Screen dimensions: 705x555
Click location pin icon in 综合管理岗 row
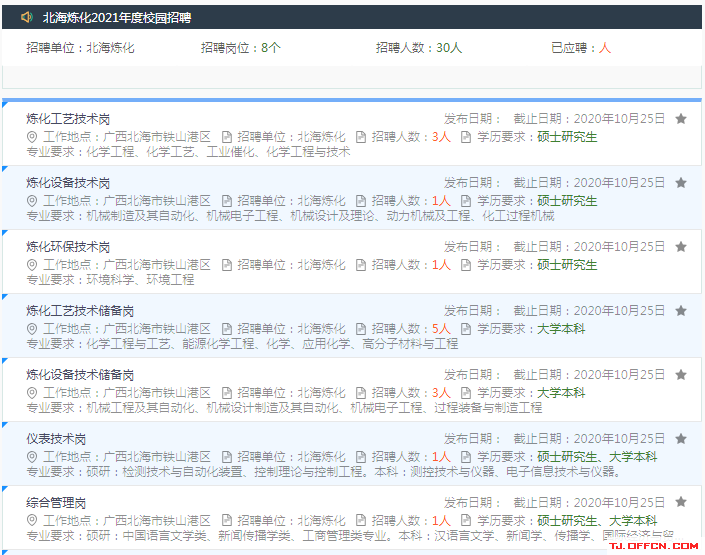coord(31,521)
